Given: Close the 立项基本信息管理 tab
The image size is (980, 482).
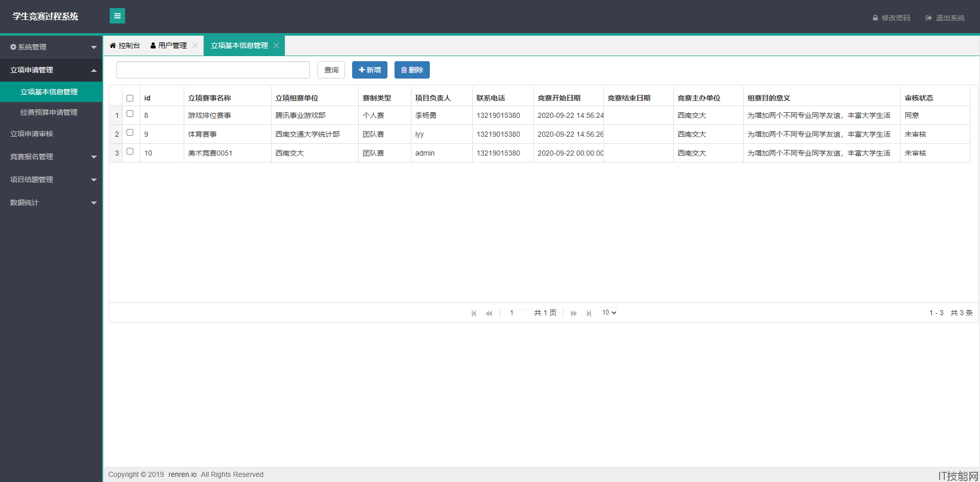Looking at the screenshot, I should (x=276, y=45).
